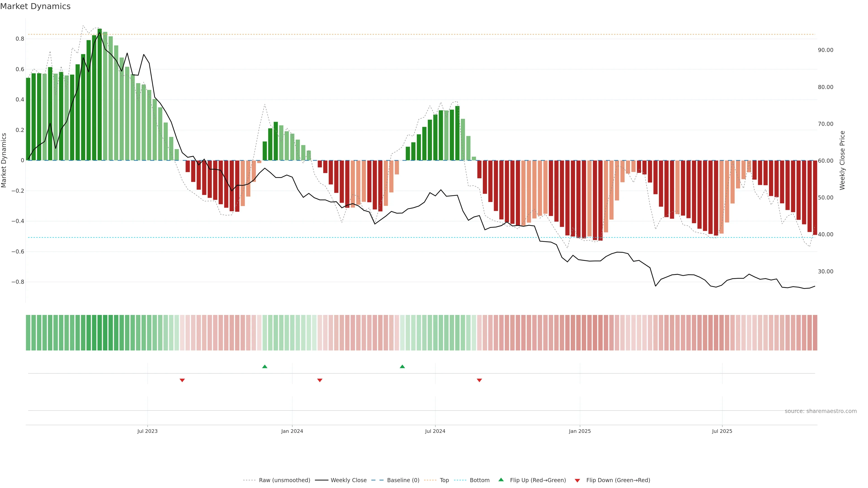Click the green flip-up marker before Jan 2024
Viewport: 868px width, 488px height.
[264, 366]
